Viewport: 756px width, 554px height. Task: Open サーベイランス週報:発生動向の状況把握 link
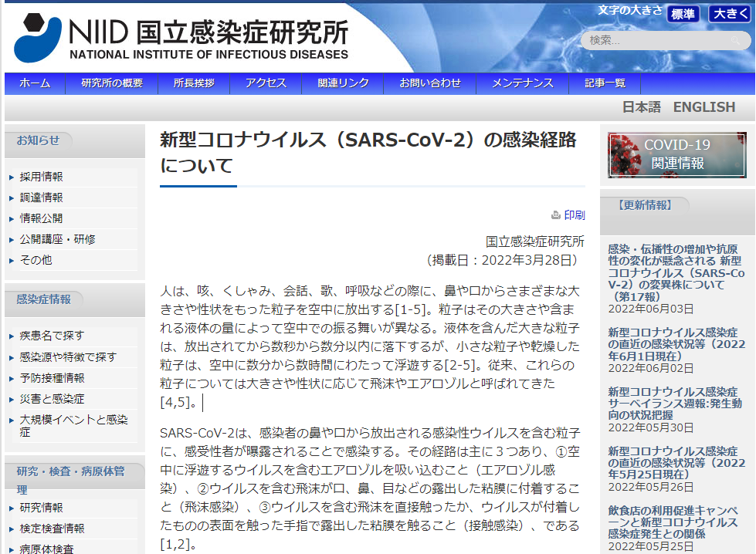674,404
